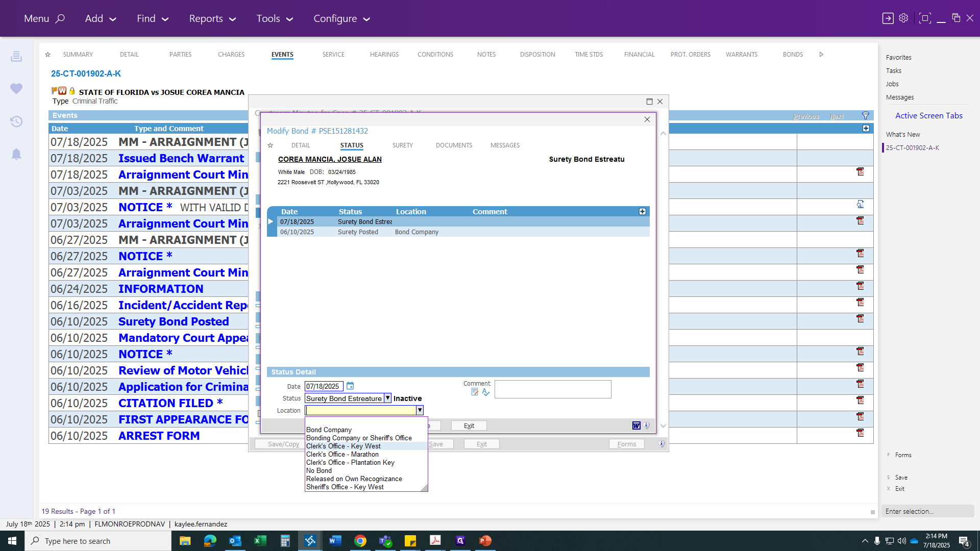The height and width of the screenshot is (551, 980).
Task: Open Outlook from the taskbar
Action: 235,541
